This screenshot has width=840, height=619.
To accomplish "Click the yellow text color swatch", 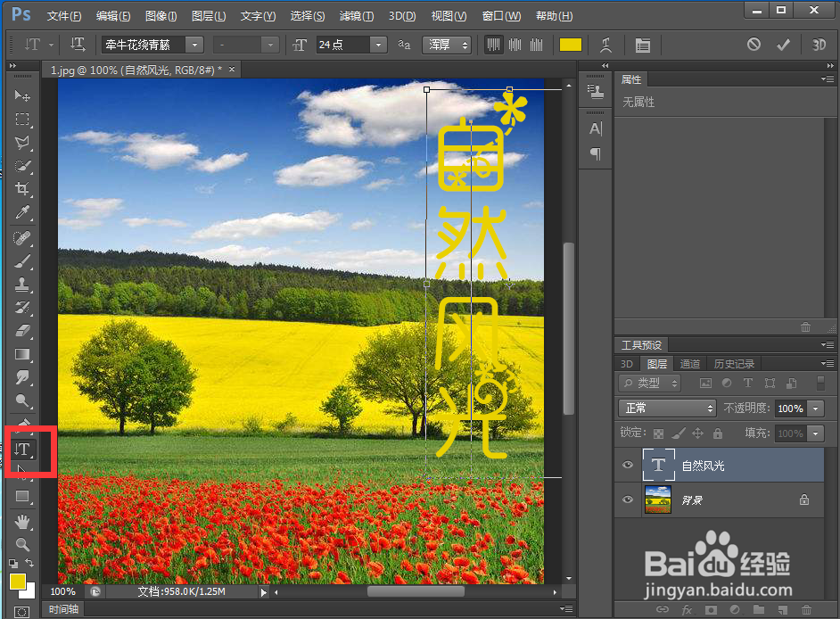I will [x=571, y=45].
